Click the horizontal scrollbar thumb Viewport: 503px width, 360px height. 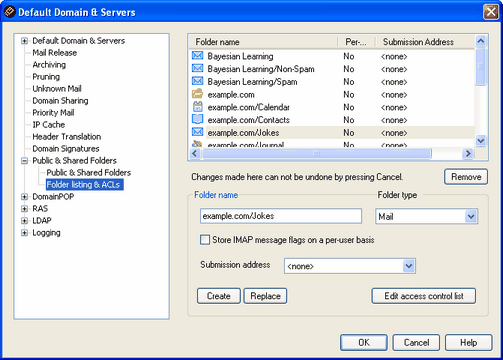tap(316, 153)
